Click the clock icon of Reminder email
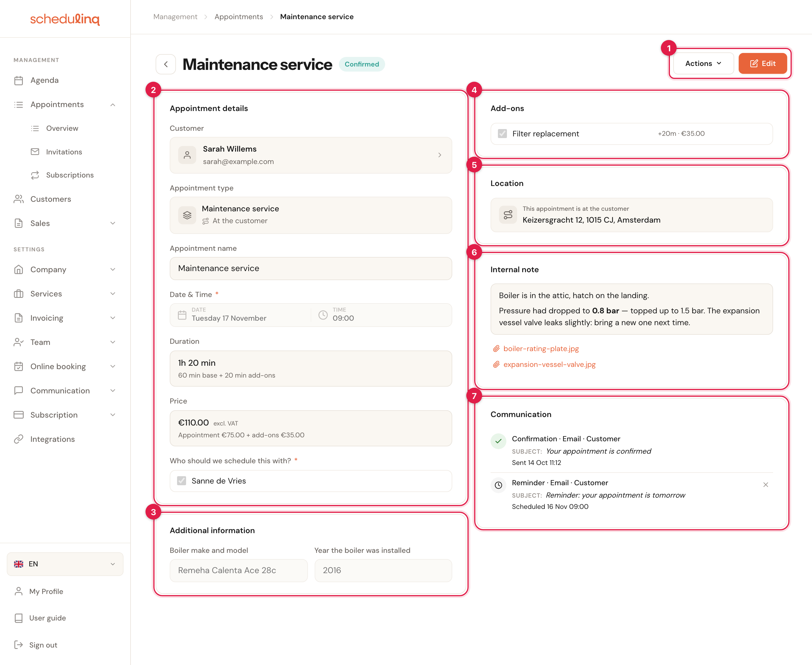 498,485
